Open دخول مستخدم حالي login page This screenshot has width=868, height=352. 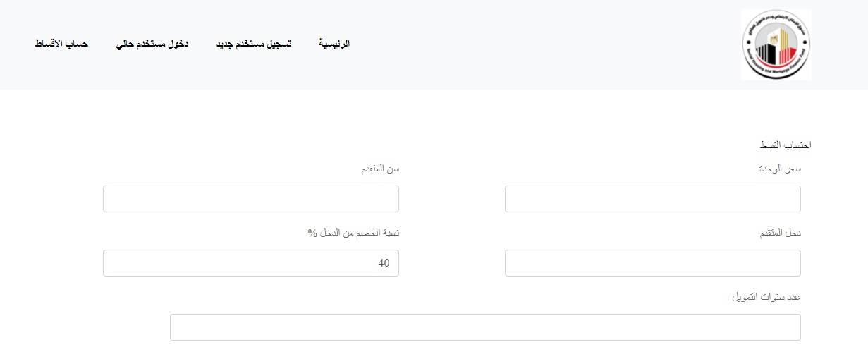161,44
